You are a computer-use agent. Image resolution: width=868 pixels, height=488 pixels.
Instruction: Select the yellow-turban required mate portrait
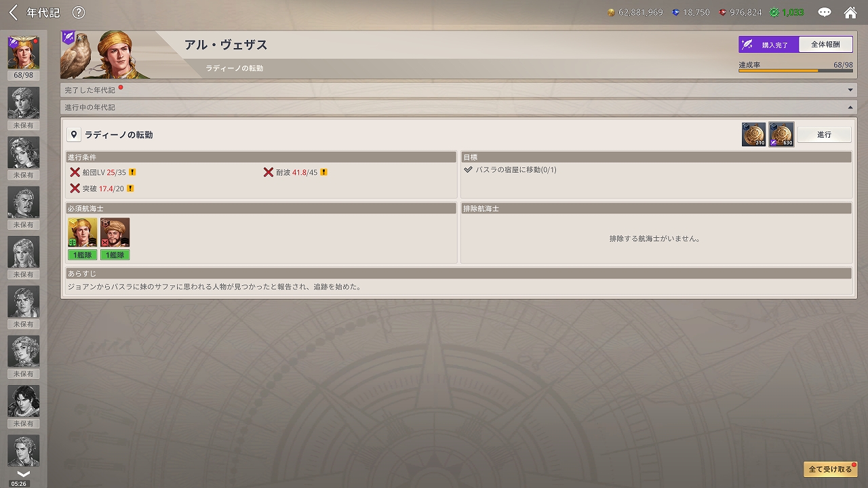pyautogui.click(x=82, y=232)
